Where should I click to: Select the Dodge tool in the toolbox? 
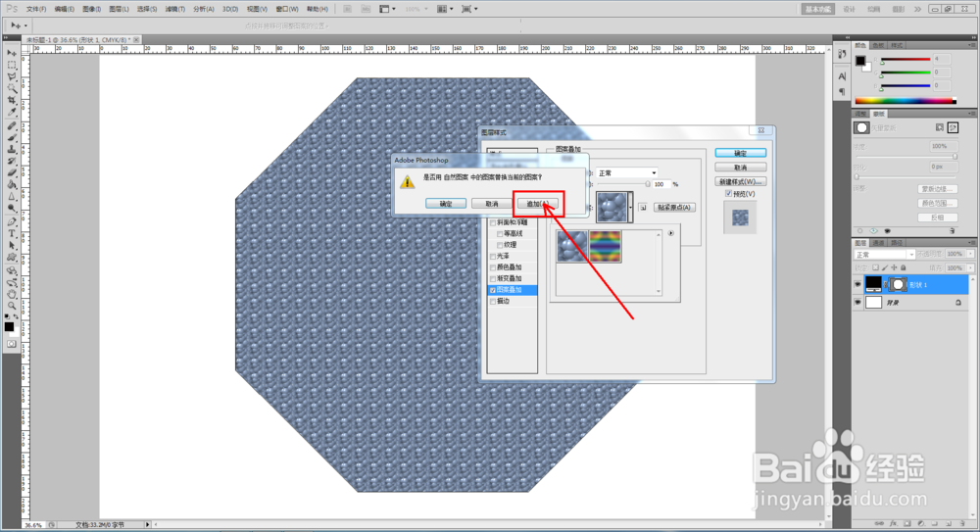pos(11,209)
